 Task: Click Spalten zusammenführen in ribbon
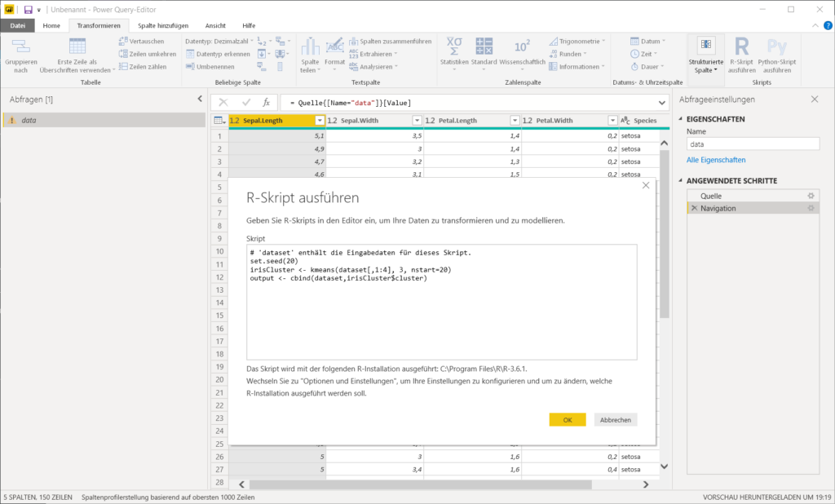390,41
